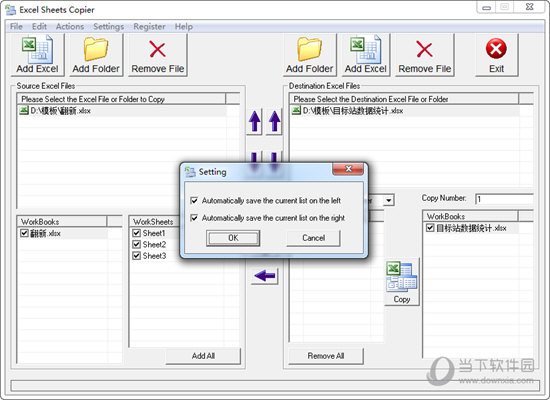The image size is (550, 400).
Task: Click the destination Add Excel toolbar icon
Action: pos(365,49)
